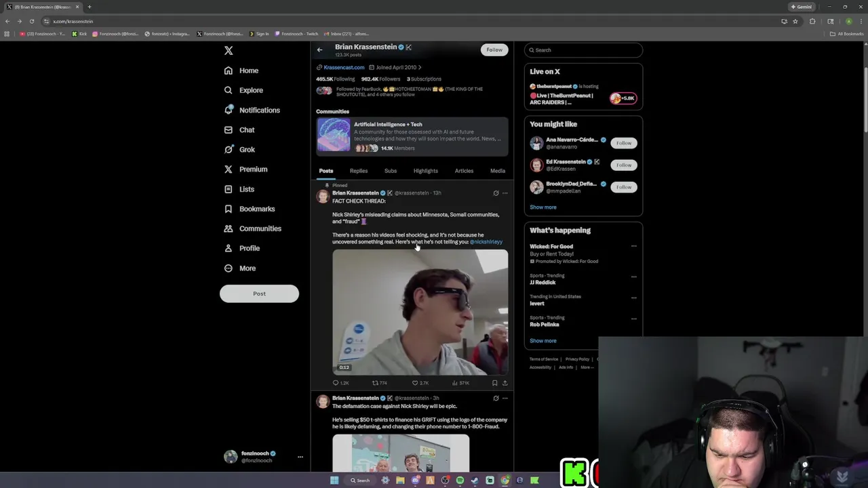Open Notifications in the sidebar
This screenshot has width=868, height=488.
(x=252, y=110)
